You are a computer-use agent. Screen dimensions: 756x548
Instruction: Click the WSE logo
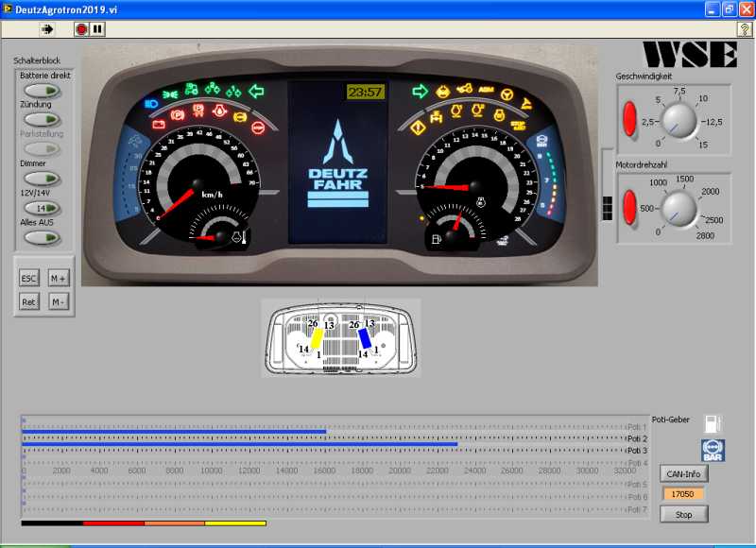[x=691, y=54]
